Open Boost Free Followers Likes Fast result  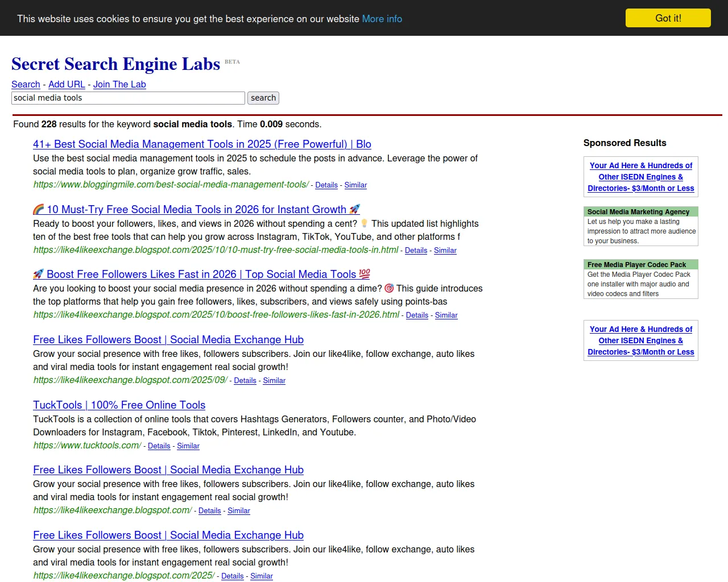coord(202,275)
